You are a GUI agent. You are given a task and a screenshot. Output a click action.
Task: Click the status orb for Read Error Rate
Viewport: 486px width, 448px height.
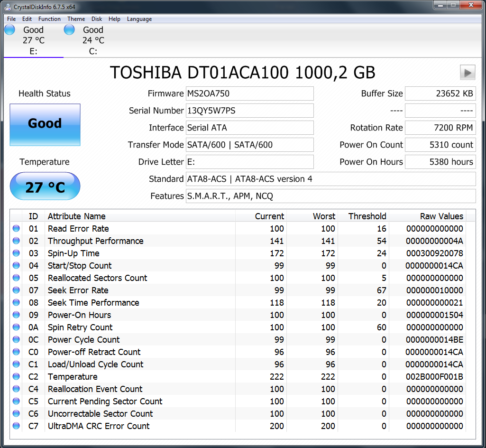pyautogui.click(x=16, y=228)
